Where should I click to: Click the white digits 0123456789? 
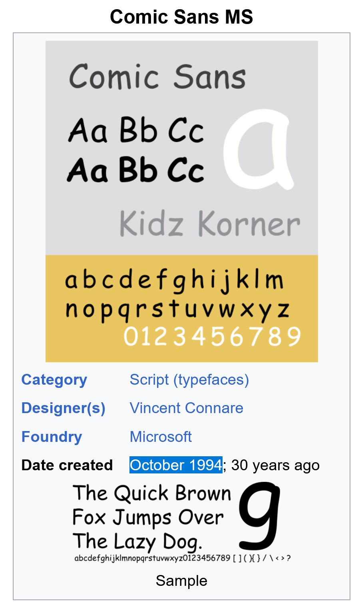point(212,336)
